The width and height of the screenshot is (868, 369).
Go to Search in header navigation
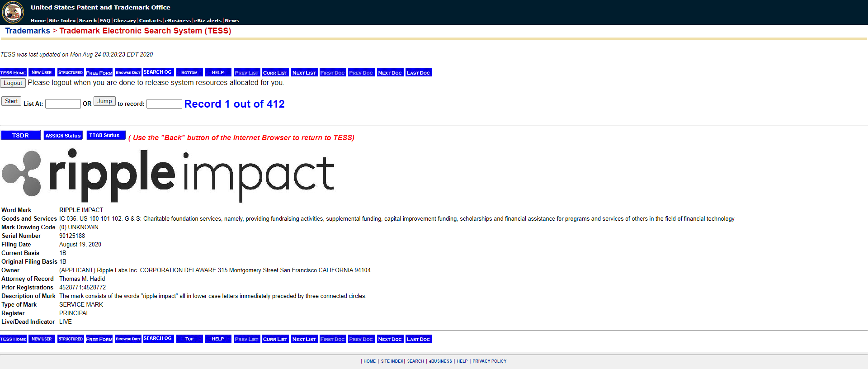(x=88, y=20)
